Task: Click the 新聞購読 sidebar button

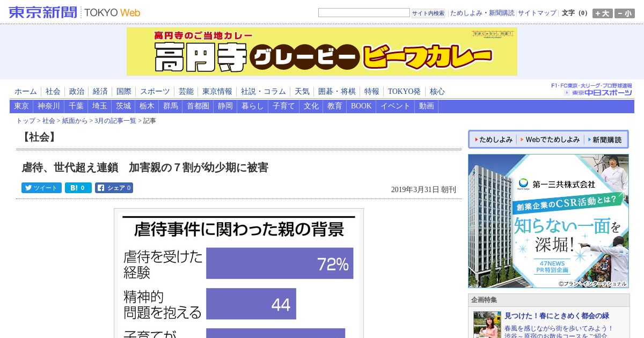Action: click(x=605, y=139)
